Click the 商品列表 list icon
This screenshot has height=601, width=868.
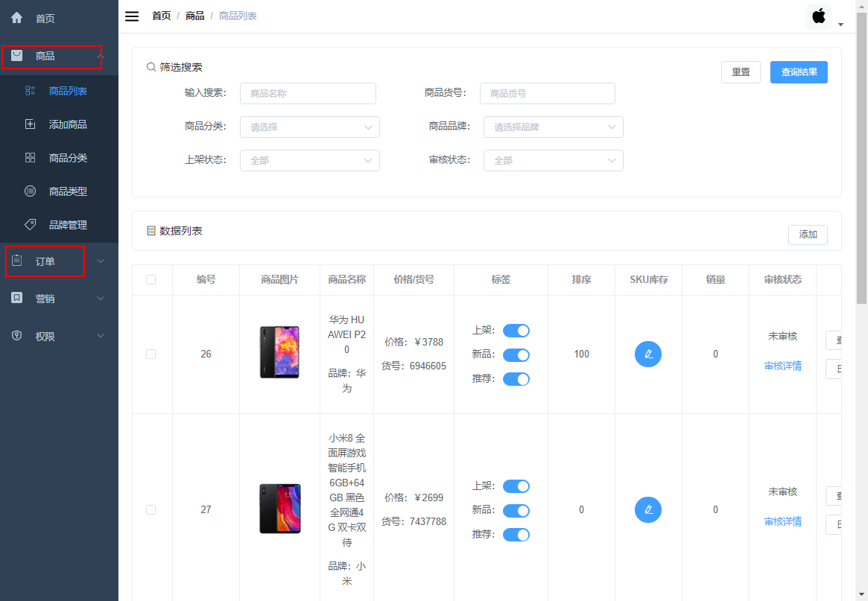click(31, 91)
